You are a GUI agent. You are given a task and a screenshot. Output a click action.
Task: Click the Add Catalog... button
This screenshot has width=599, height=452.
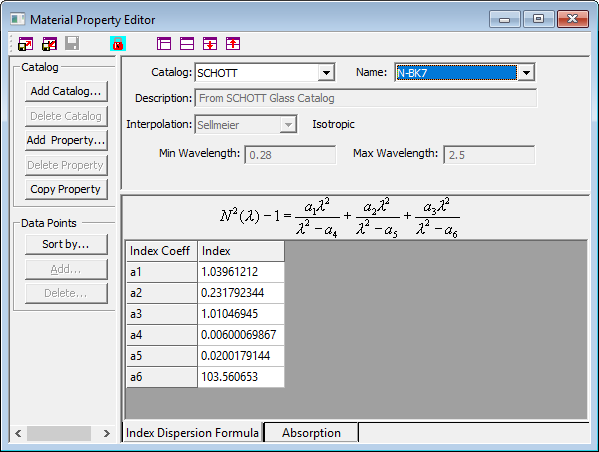(66, 91)
